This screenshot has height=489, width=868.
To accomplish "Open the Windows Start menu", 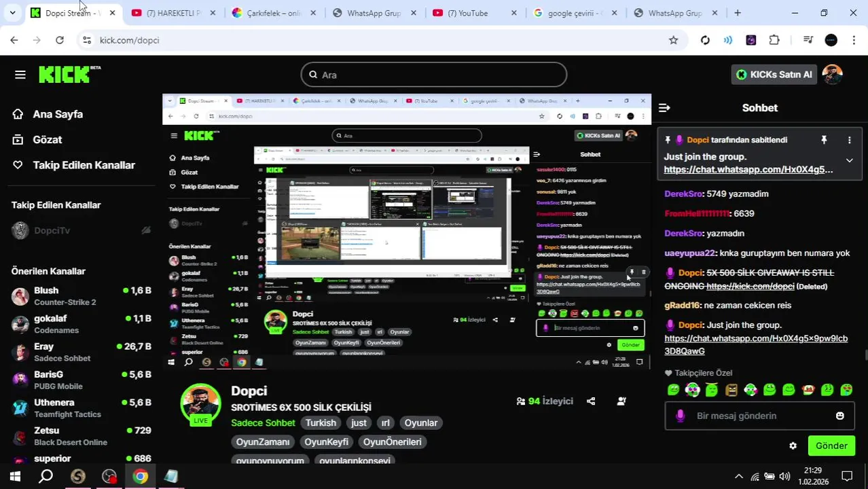I will click(x=15, y=477).
